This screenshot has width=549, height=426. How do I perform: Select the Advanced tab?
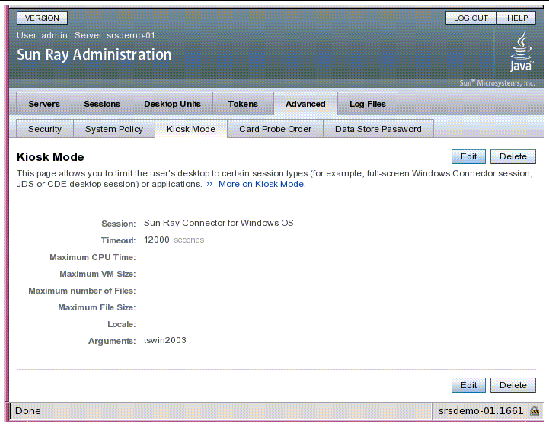(305, 104)
